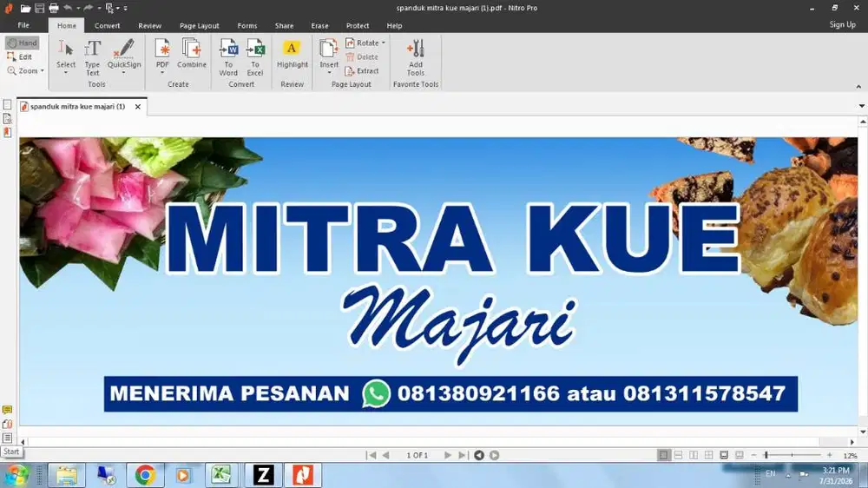The width and height of the screenshot is (868, 488).
Task: Enable Facing continuous view mode
Action: (x=708, y=455)
